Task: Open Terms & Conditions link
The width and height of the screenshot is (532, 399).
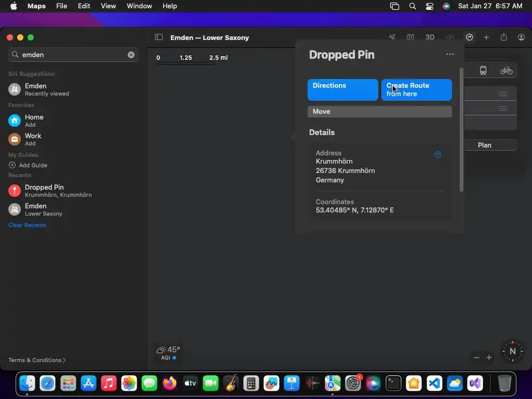Action: coord(37,360)
